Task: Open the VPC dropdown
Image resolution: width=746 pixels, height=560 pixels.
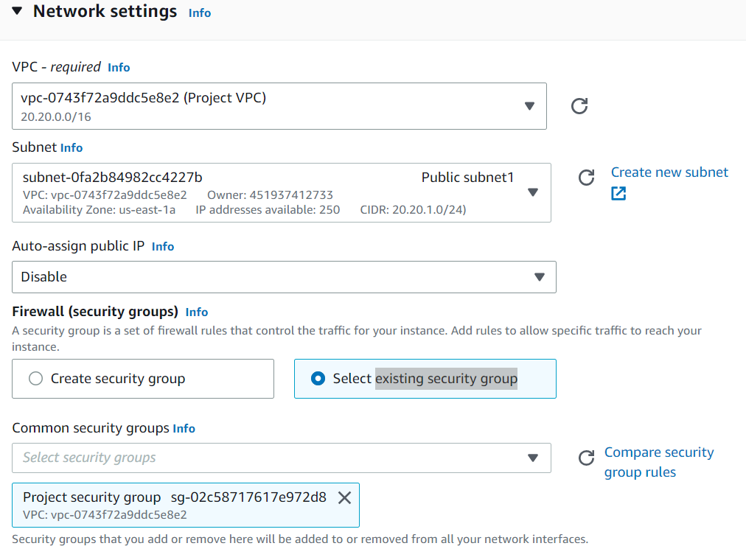Action: 529,106
